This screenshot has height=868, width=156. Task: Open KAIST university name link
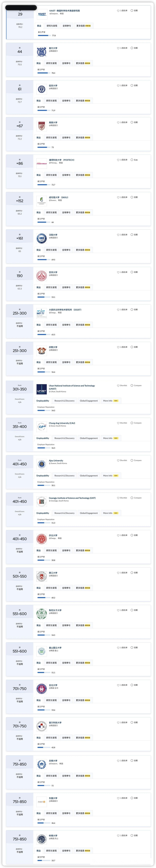[x=65, y=11]
